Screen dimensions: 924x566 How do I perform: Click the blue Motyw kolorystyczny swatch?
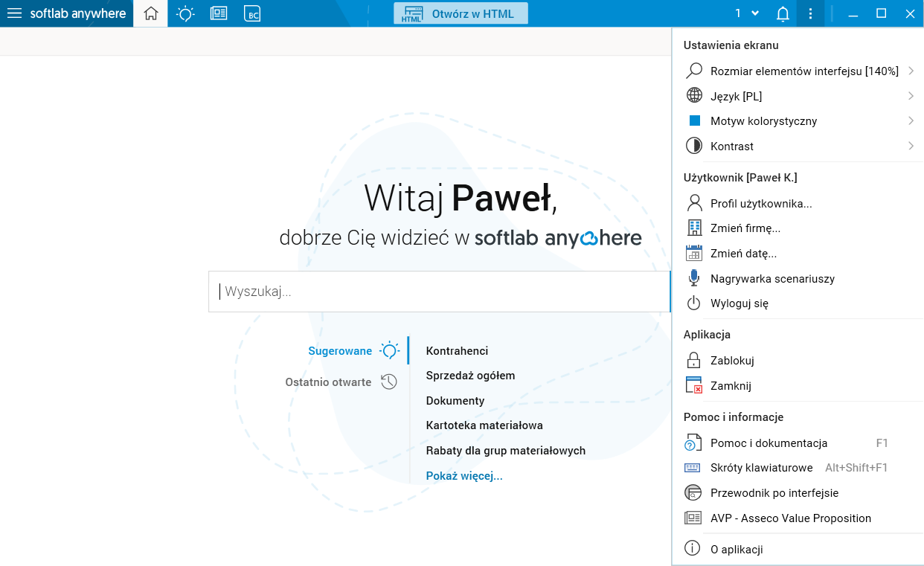(695, 120)
